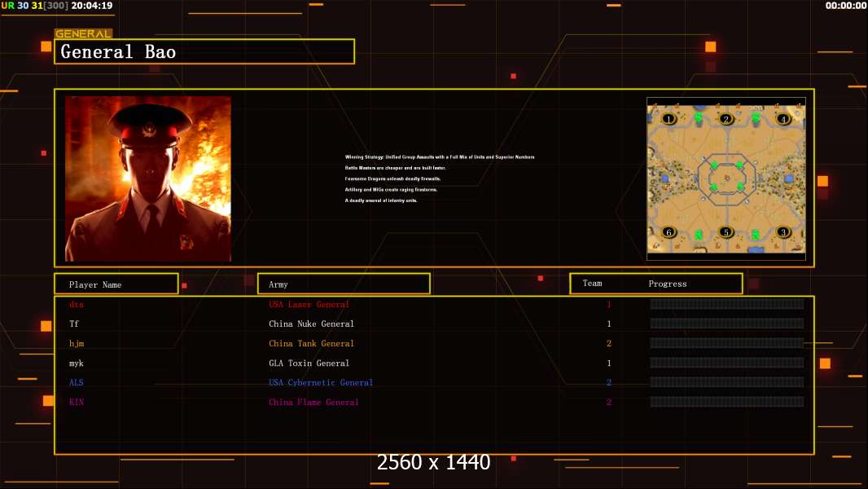Image resolution: width=868 pixels, height=489 pixels.
Task: Select player ALS in list
Action: (77, 382)
